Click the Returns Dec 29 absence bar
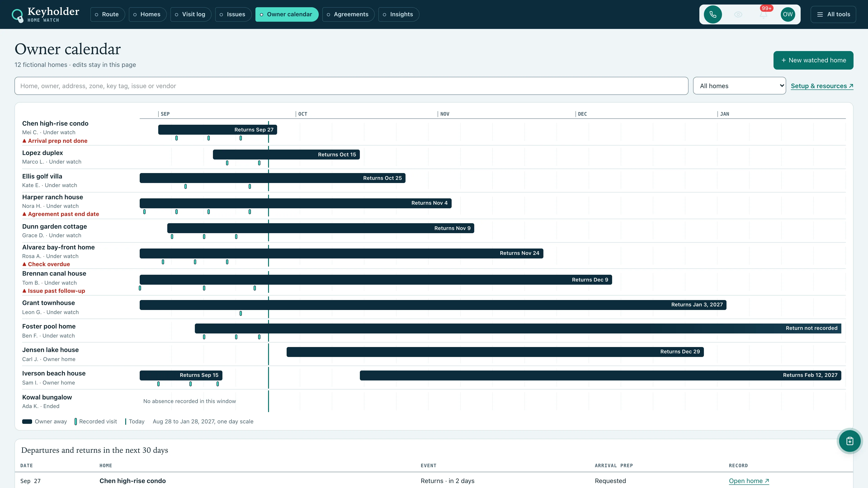 (495, 352)
